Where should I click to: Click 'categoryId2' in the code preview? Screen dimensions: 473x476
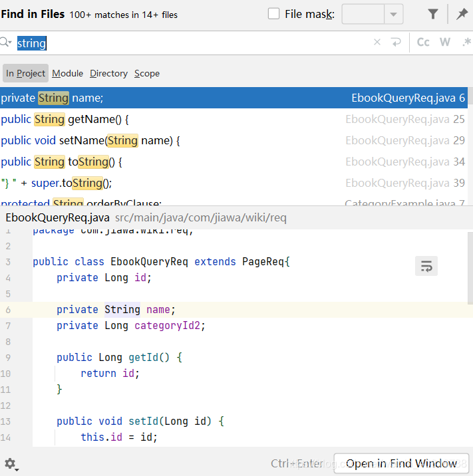tap(168, 326)
